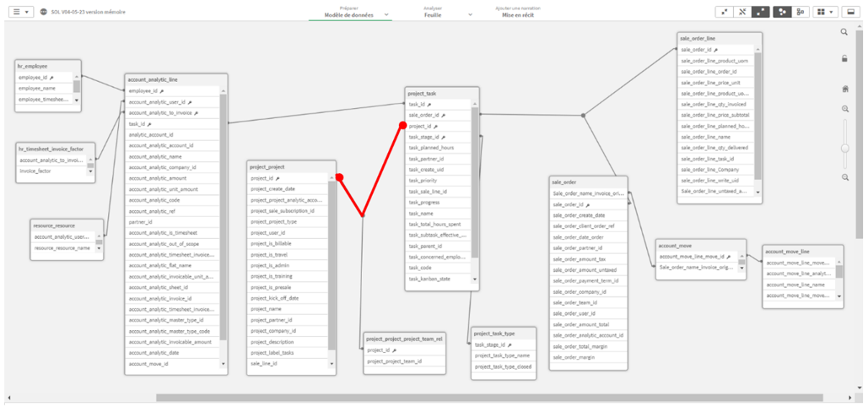
Task: Click the search magnifier icon
Action: [844, 32]
